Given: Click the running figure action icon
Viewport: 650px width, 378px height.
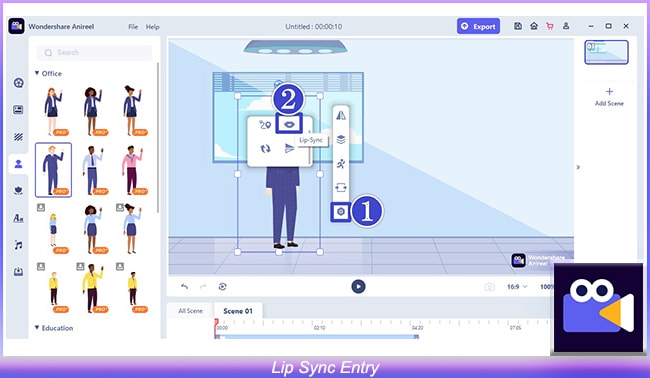Looking at the screenshot, I should 341,164.
